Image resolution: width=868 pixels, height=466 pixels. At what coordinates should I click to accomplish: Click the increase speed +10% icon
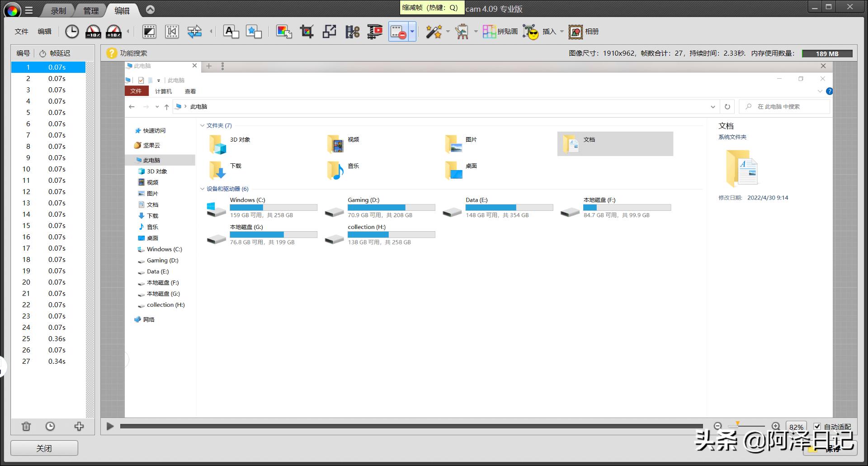coord(113,32)
